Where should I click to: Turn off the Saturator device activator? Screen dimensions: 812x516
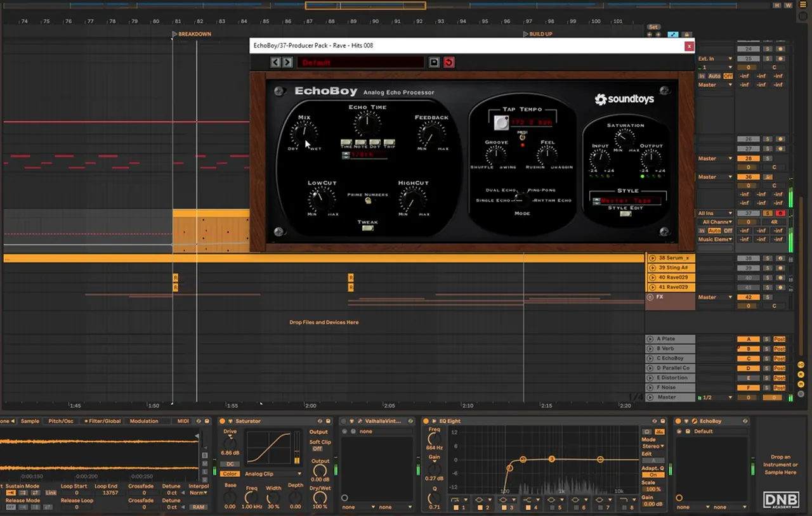pyautogui.click(x=223, y=421)
